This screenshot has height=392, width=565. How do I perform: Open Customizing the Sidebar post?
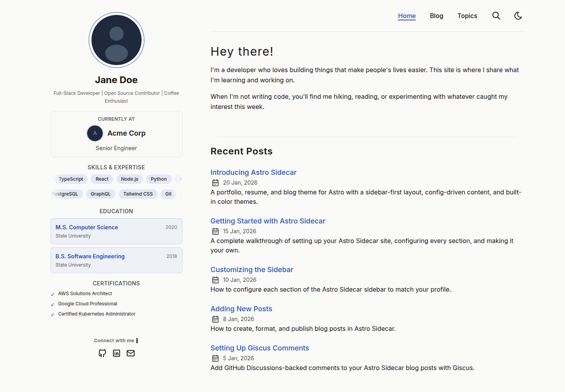(252, 270)
